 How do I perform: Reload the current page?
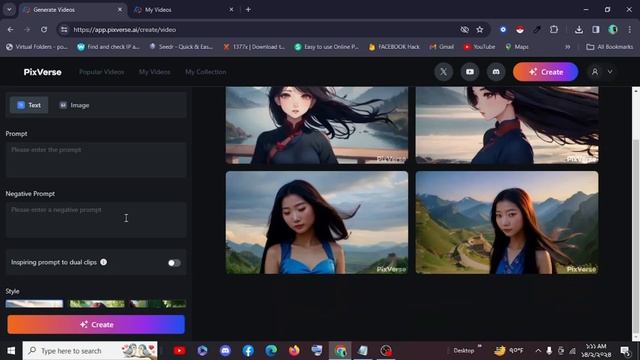tap(44, 29)
